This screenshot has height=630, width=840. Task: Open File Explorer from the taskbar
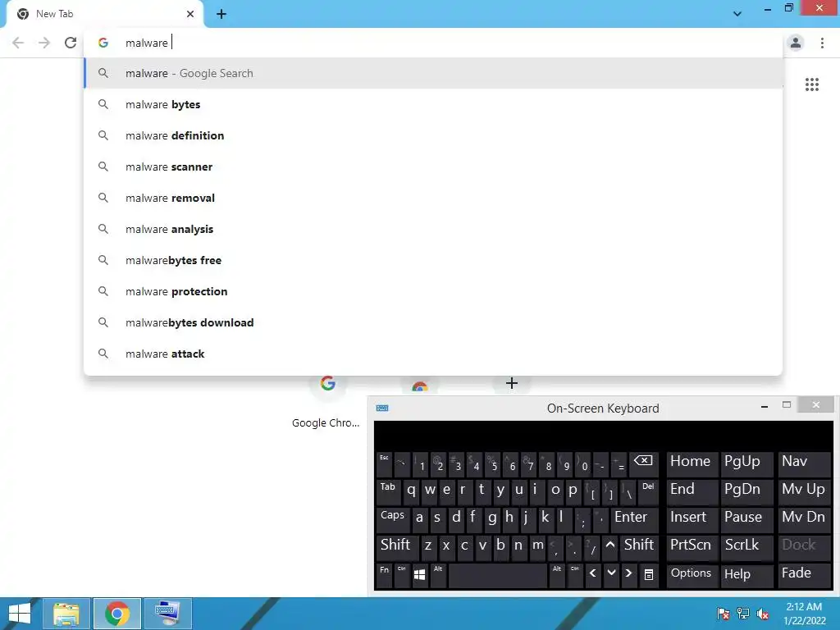click(66, 614)
